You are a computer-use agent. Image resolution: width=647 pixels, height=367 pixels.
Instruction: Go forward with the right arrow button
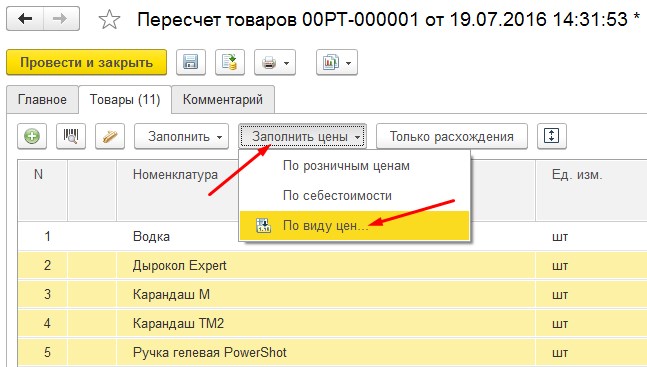[x=61, y=19]
